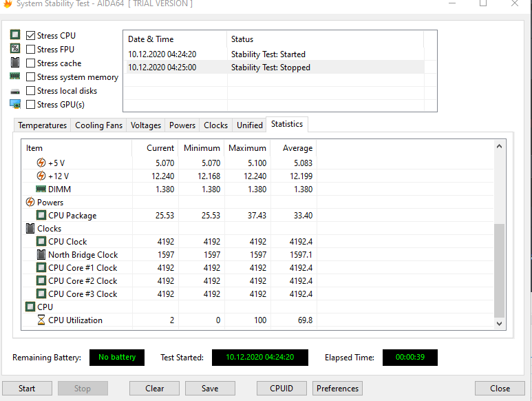
Task: Enable the Stress cache checkbox
Action: (30, 63)
